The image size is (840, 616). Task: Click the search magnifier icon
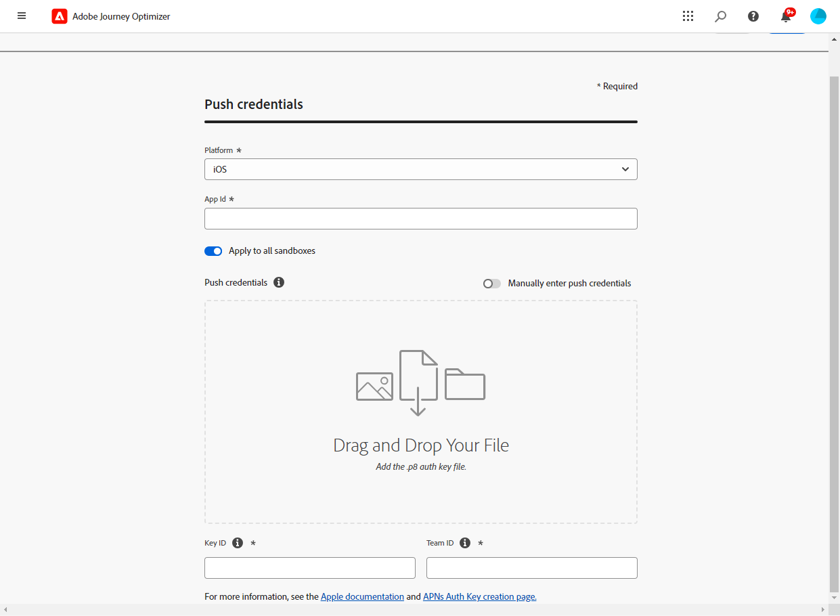point(721,16)
